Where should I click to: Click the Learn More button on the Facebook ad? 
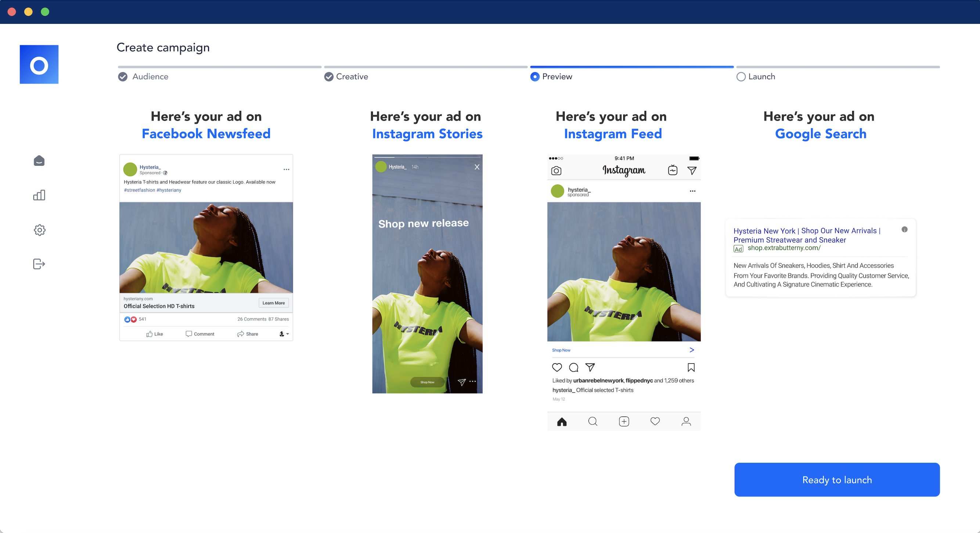pyautogui.click(x=274, y=303)
